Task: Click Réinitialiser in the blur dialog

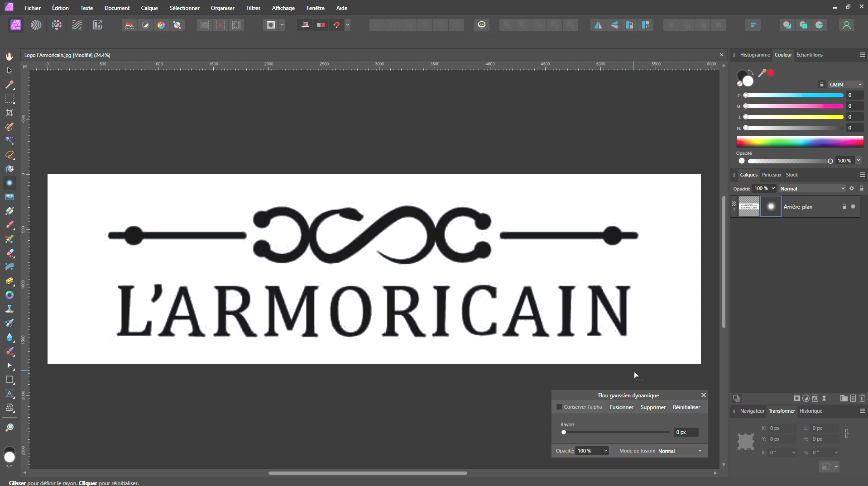Action: click(x=686, y=407)
